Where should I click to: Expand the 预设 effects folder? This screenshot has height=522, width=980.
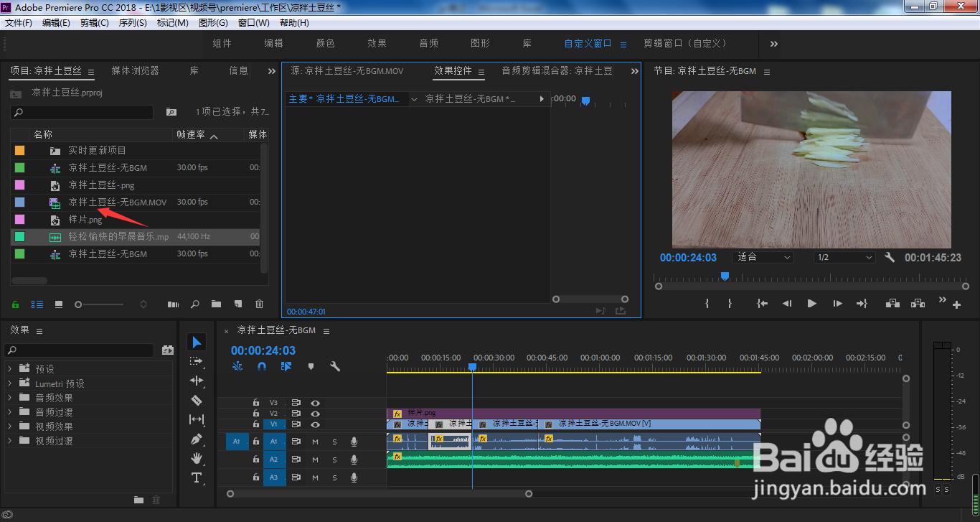point(10,368)
